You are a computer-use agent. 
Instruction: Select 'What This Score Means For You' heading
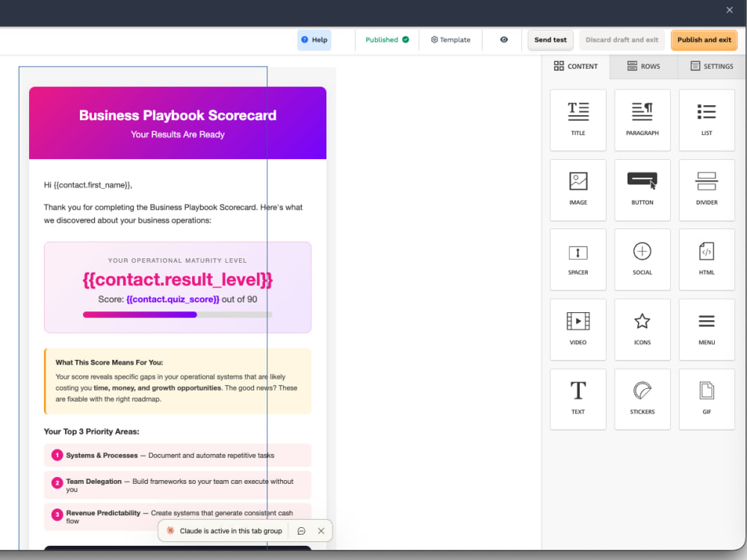click(x=109, y=362)
